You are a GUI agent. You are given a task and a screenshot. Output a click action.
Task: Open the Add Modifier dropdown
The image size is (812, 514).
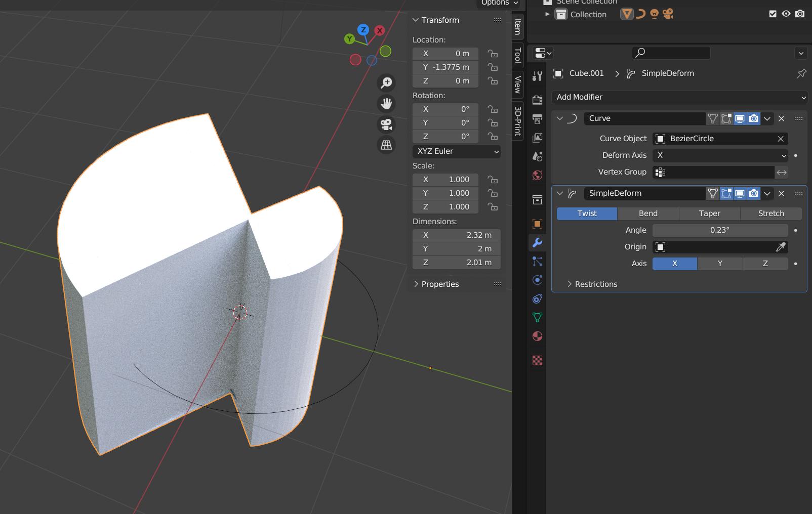679,97
